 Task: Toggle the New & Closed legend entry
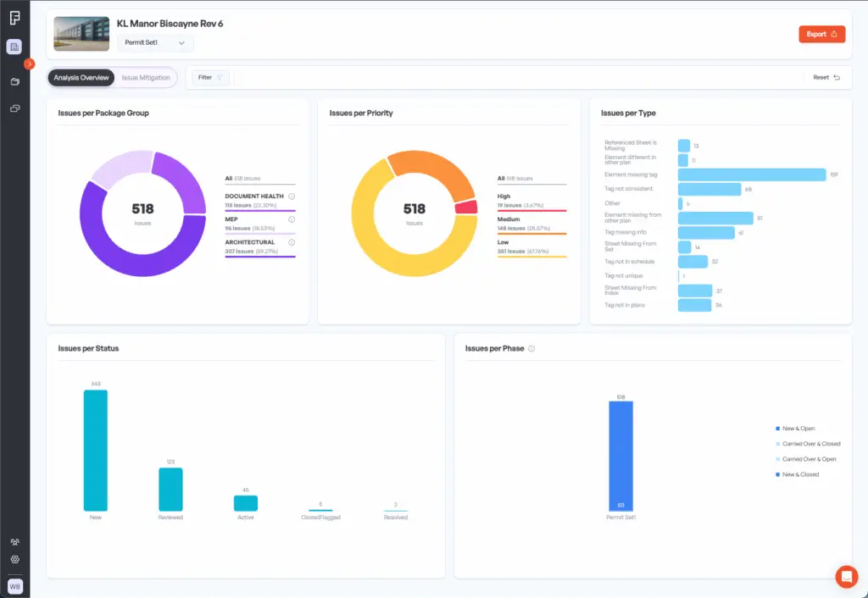click(x=800, y=473)
